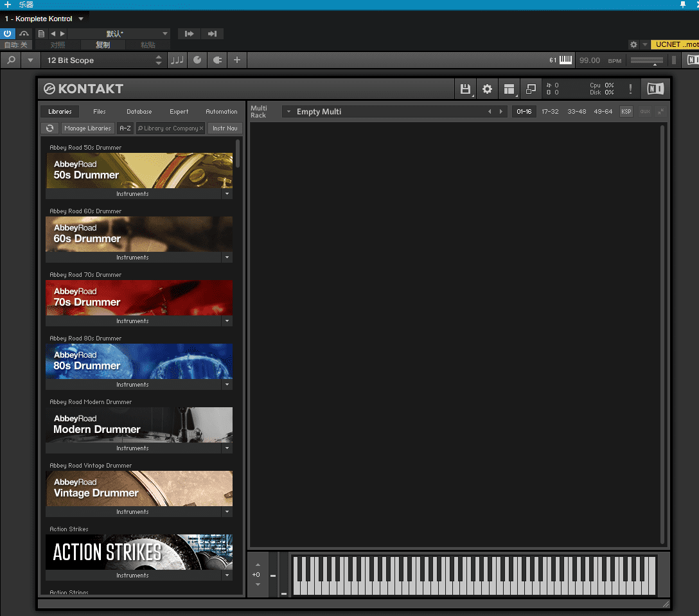Click the sidechain arc icon beside power
Screen dimensions: 699x616
click(x=24, y=33)
